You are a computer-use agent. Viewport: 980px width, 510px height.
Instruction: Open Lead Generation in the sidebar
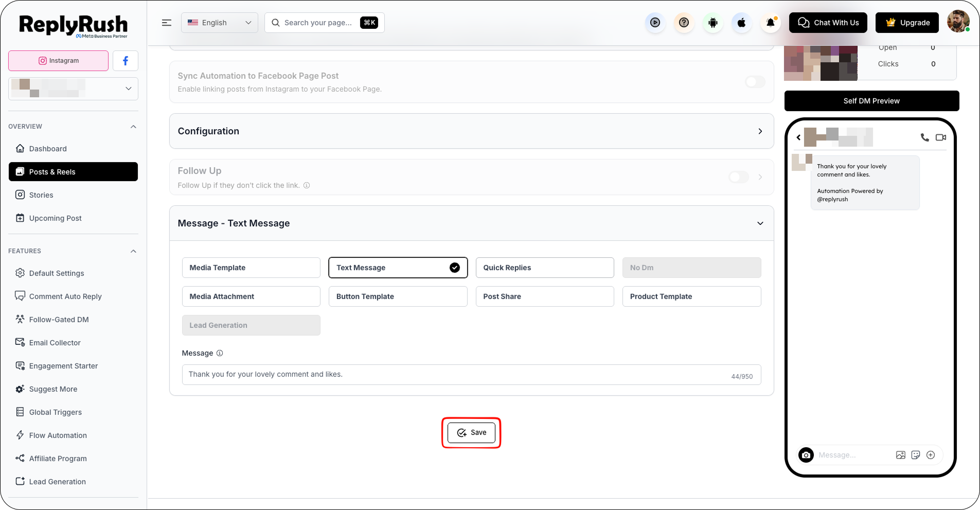tap(73, 482)
